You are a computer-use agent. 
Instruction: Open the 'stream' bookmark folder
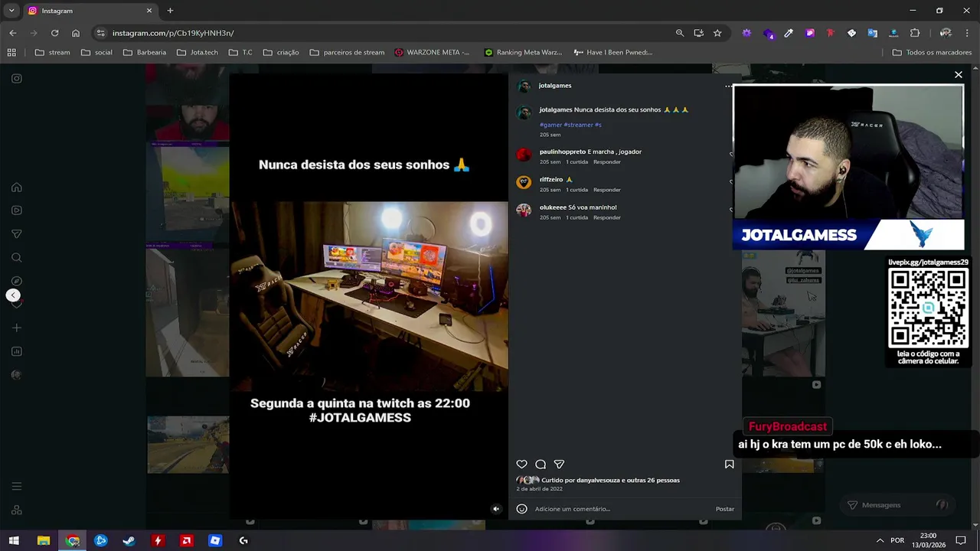(52, 52)
